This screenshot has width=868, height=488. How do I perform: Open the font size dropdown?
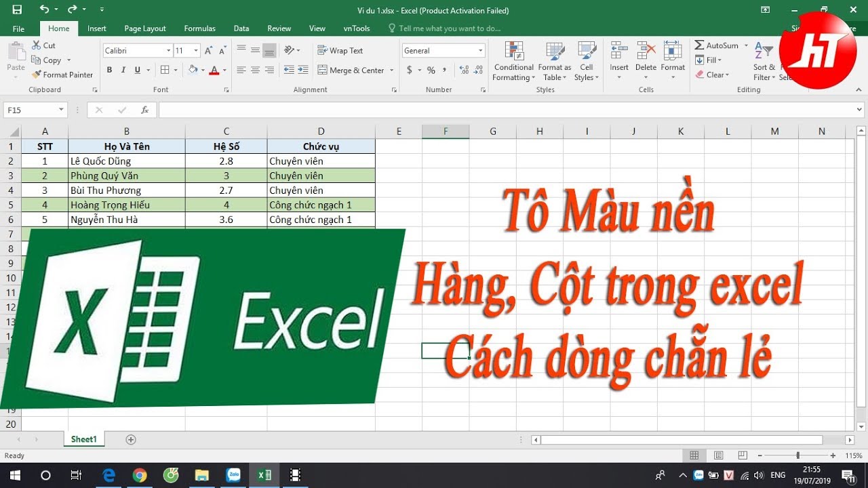pyautogui.click(x=197, y=51)
